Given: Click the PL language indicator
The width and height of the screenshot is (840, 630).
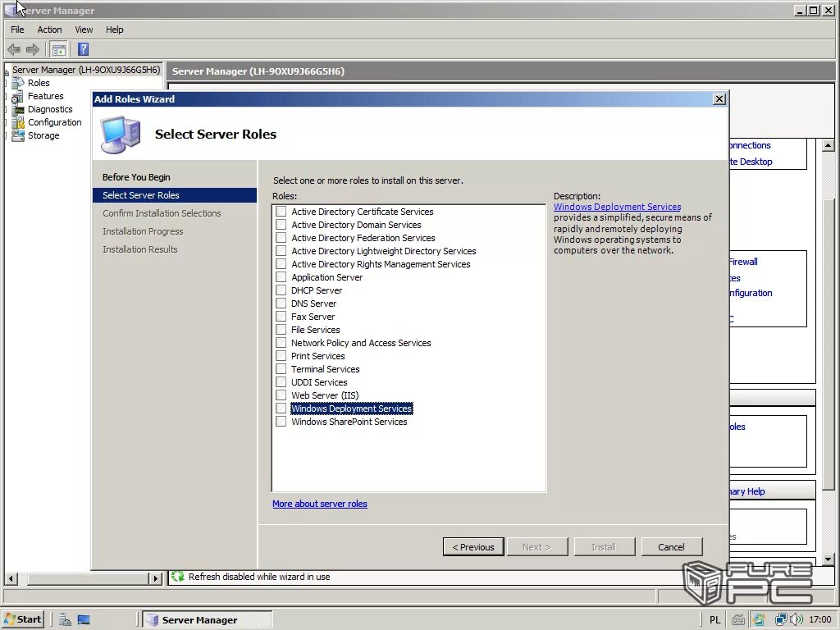Looking at the screenshot, I should pos(714,620).
